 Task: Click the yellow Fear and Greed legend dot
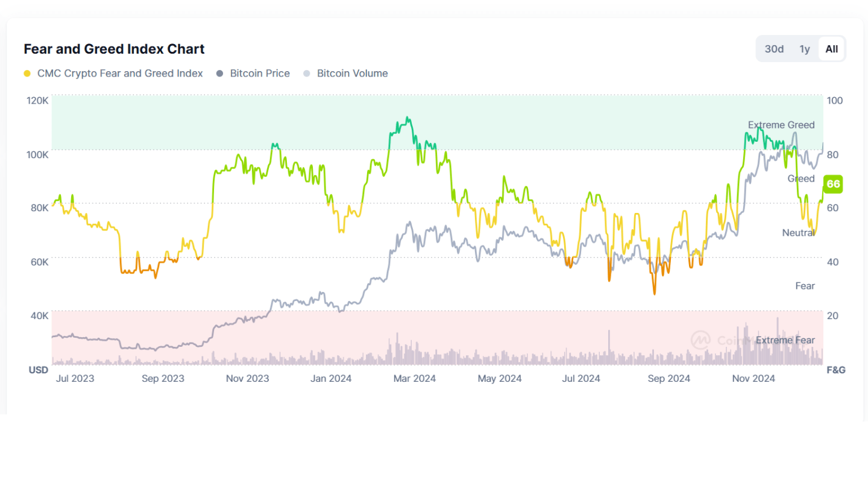pyautogui.click(x=27, y=74)
